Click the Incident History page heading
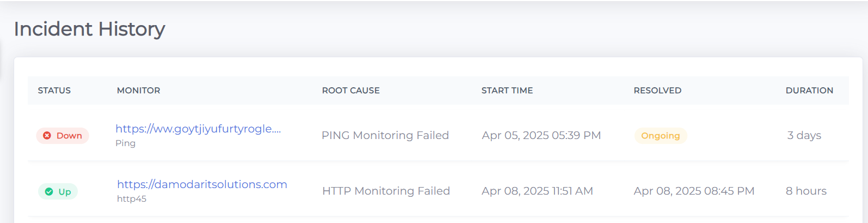Screen dimensions: 868x223 pos(90,29)
